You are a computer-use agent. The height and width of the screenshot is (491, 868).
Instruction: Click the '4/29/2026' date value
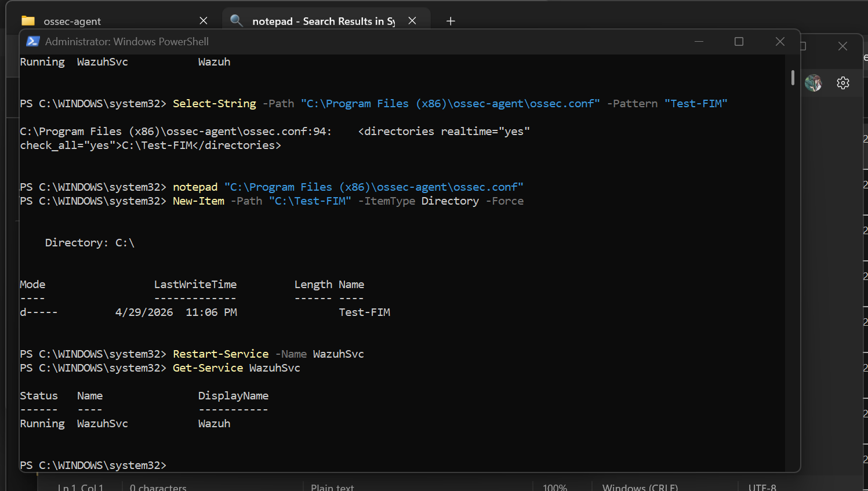[x=144, y=312]
